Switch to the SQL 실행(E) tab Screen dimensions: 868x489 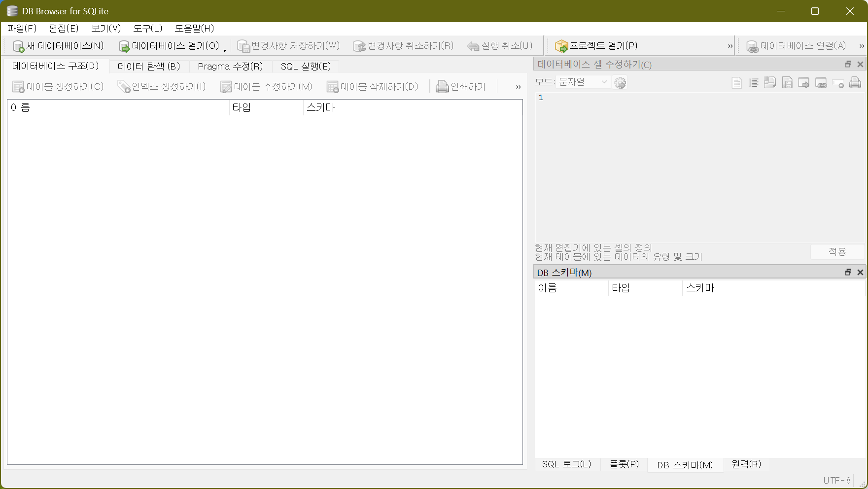(x=306, y=66)
